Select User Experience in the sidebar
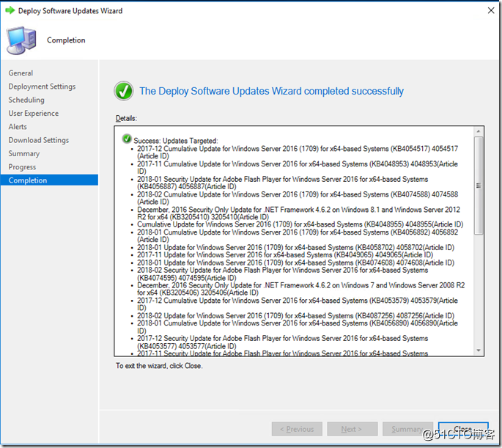Screen dimensions: 502x448 pyautogui.click(x=34, y=114)
